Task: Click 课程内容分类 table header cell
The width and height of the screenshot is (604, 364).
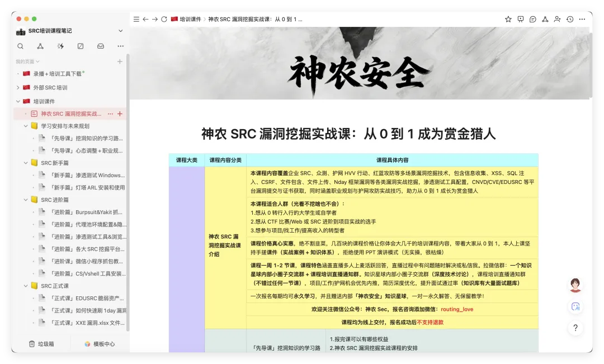Action: (x=225, y=160)
